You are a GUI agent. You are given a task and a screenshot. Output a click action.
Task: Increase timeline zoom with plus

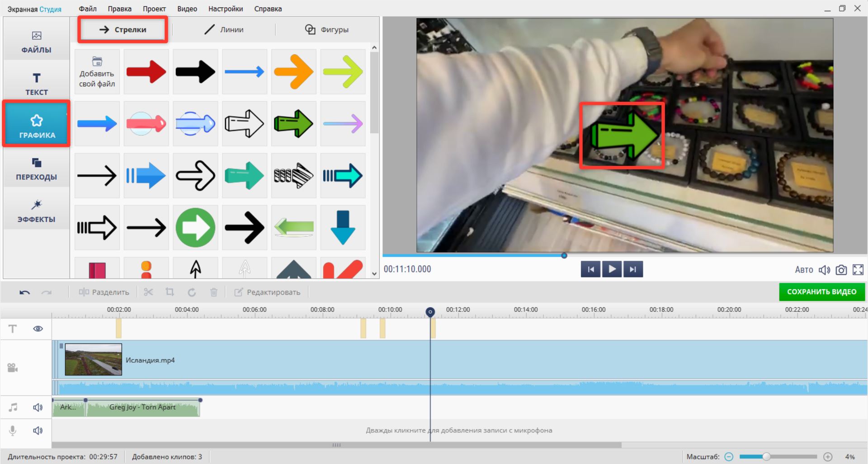coord(828,457)
